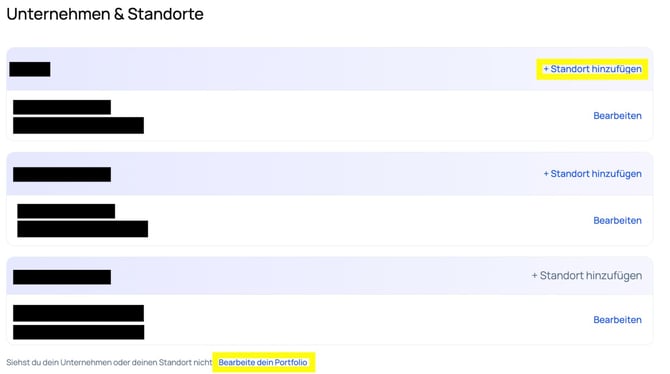Click the lower redacted line of first location
Screen dimensions: 670x374
[78, 125]
